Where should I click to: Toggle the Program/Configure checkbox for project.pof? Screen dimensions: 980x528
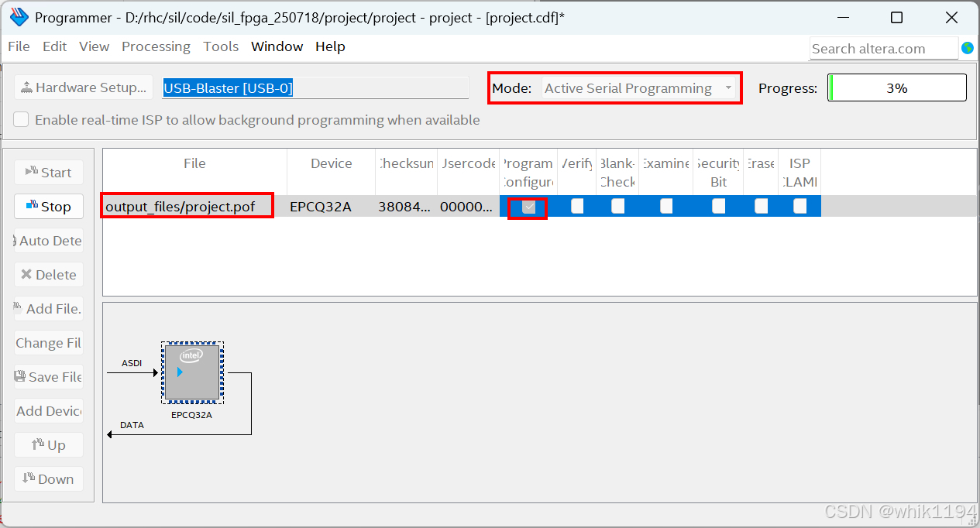pyautogui.click(x=528, y=207)
